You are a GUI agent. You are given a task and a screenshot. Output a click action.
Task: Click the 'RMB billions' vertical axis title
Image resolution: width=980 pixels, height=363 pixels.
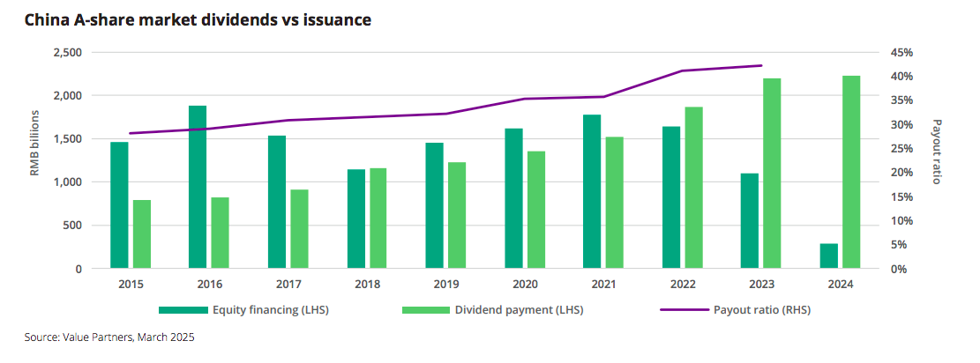(x=35, y=144)
